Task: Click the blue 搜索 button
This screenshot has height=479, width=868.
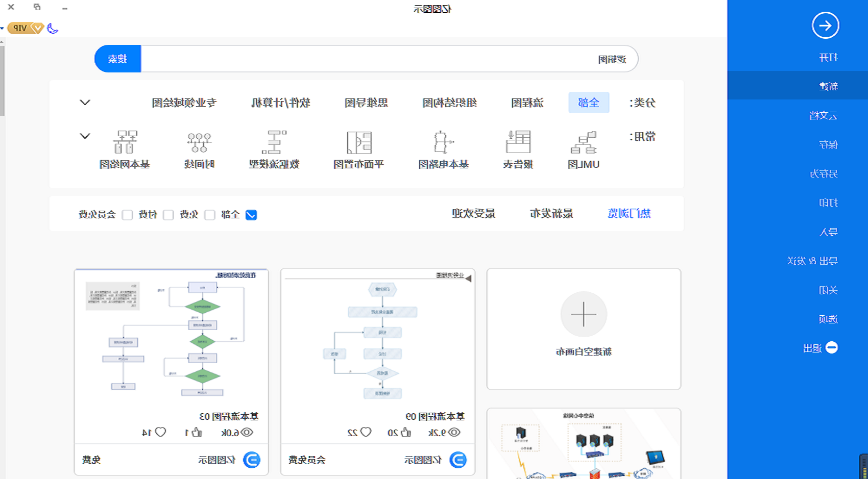Action: click(x=117, y=59)
